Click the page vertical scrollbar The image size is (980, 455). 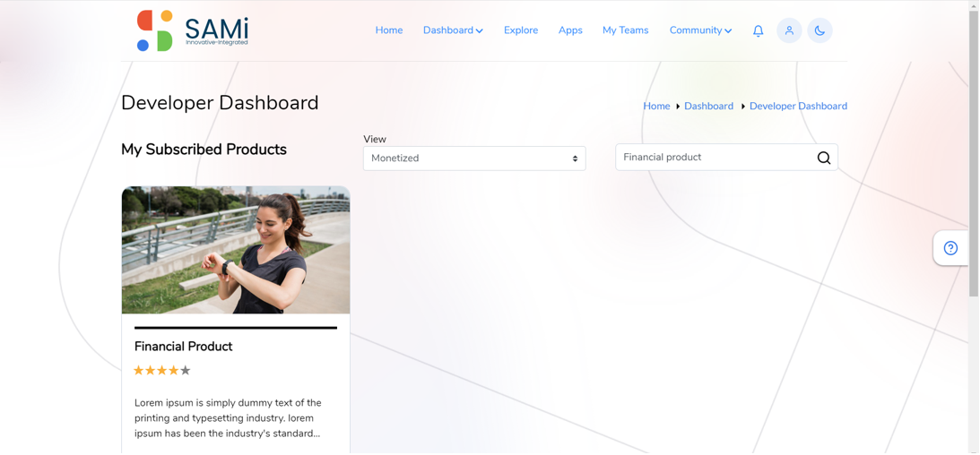point(974,153)
